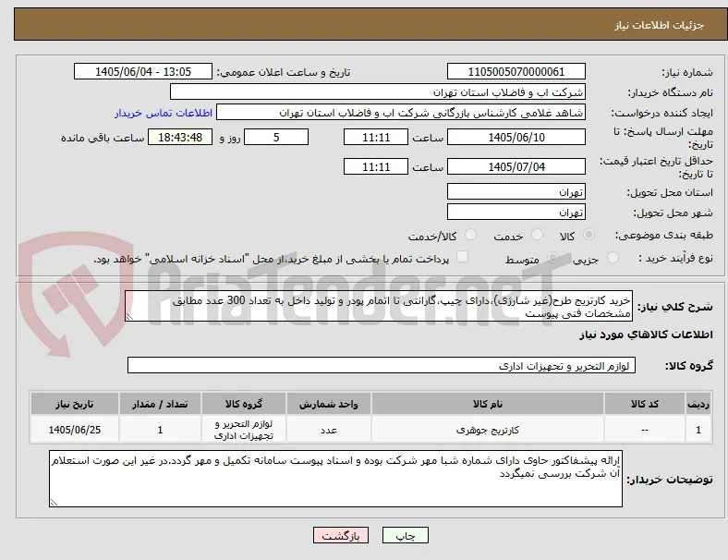
Task: Select the خدمت radio button
Action: tap(537, 235)
